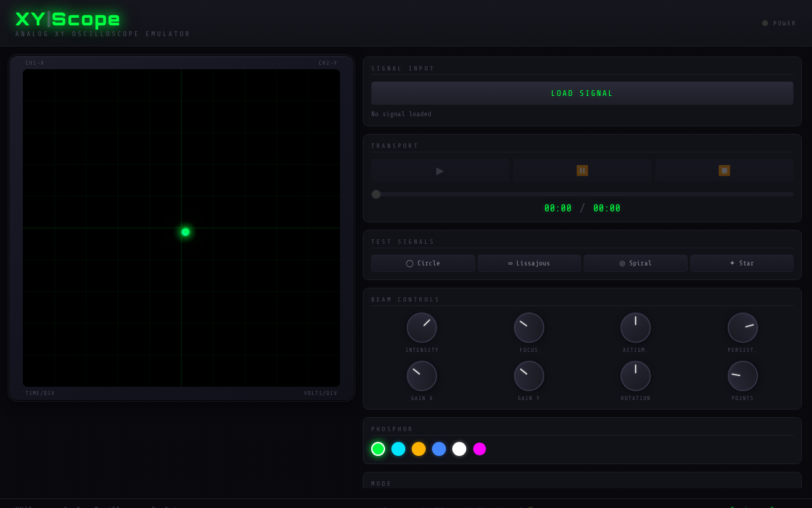Click the Signal Input heading

pyautogui.click(x=403, y=69)
